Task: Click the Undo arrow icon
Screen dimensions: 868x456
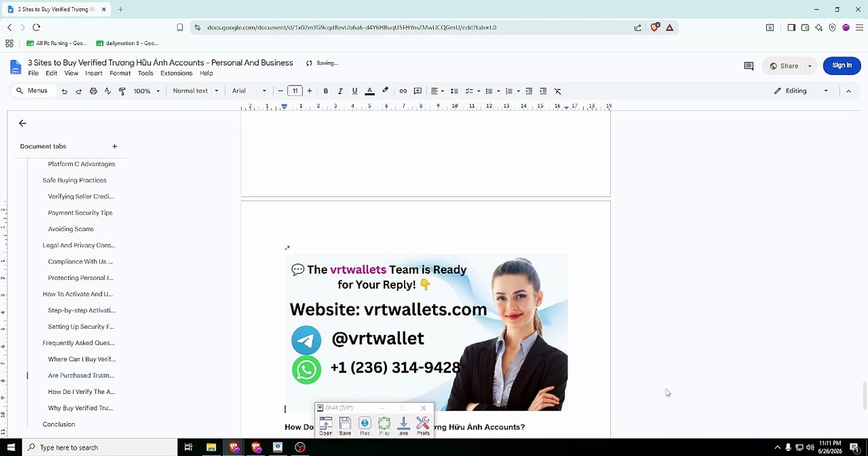Action: (x=64, y=91)
